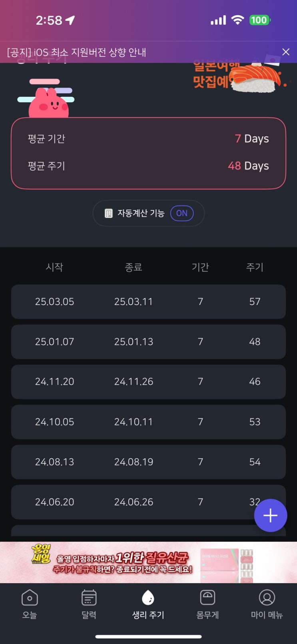Select the record starting 25.03.05
This screenshot has height=644, width=297.
[148, 302]
